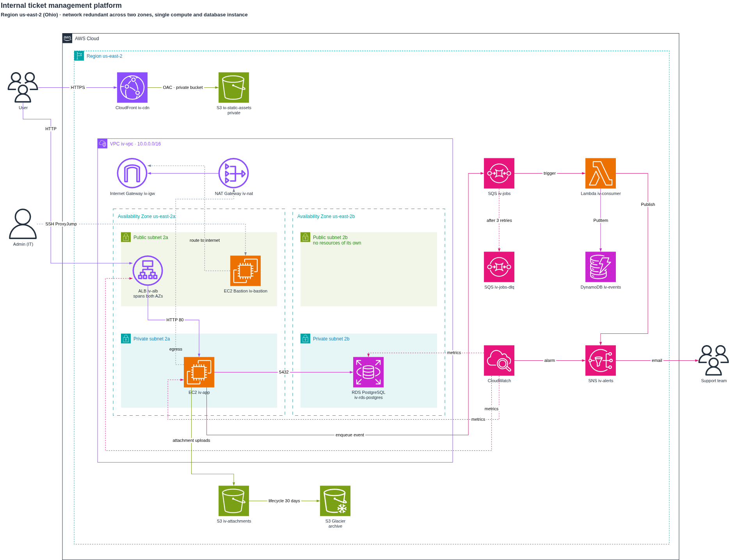Click the "Publish" edge label
Screen dimensions: 729x560
coord(648,204)
